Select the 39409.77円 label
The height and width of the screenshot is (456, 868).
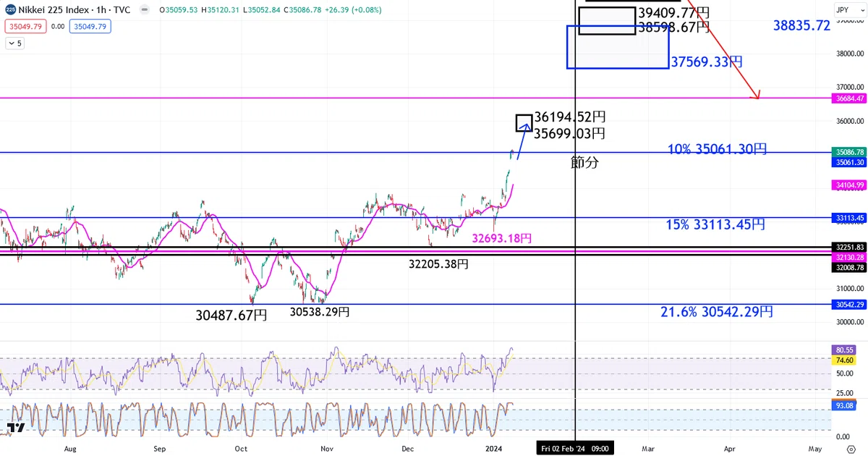coord(674,13)
